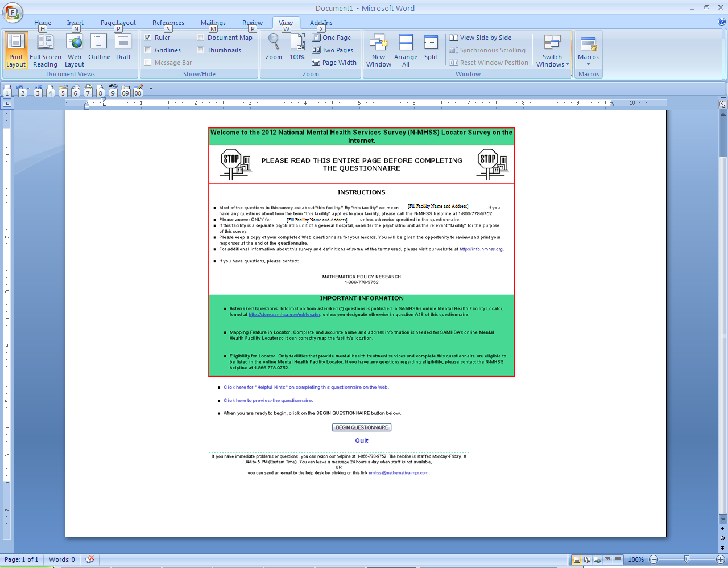Click the Open folder icon in Quick Access Toolbar
The image size is (728, 568).
coord(63,90)
